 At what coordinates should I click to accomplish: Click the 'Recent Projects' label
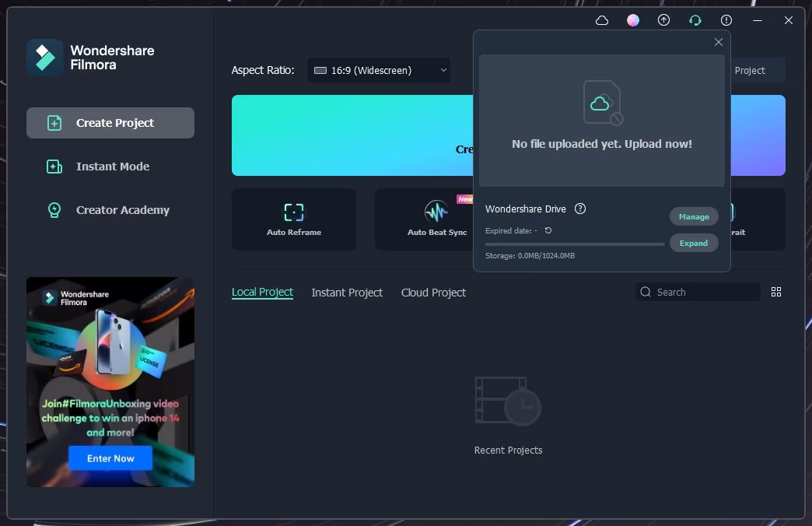pos(508,451)
